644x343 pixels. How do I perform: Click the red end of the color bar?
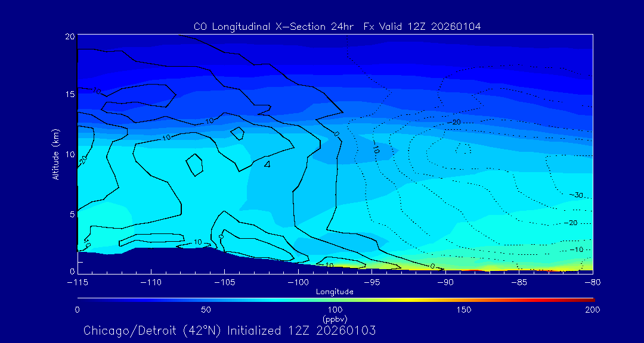pyautogui.click(x=590, y=299)
